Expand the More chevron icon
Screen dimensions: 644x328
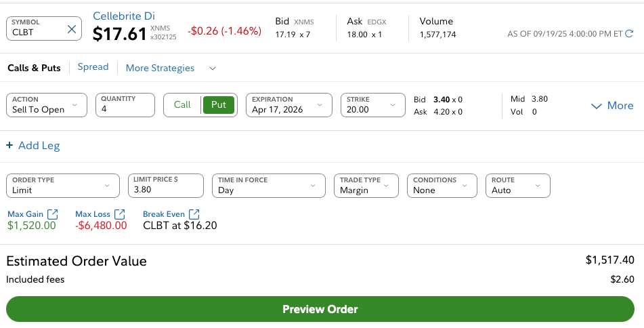pos(597,106)
